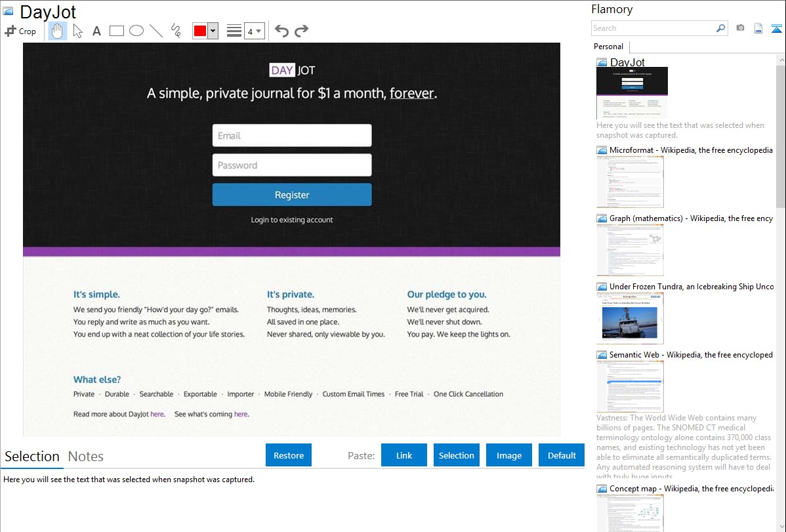786x532 pixels.
Task: Click the 'It's simple.' heading
Action: 96,295
